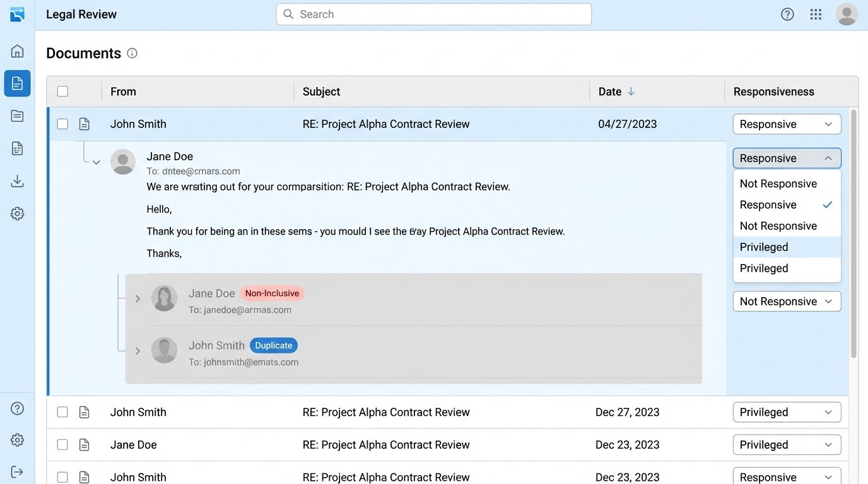Expand the Duplicate John Smith message
This screenshot has height=484, width=868.
pyautogui.click(x=138, y=351)
